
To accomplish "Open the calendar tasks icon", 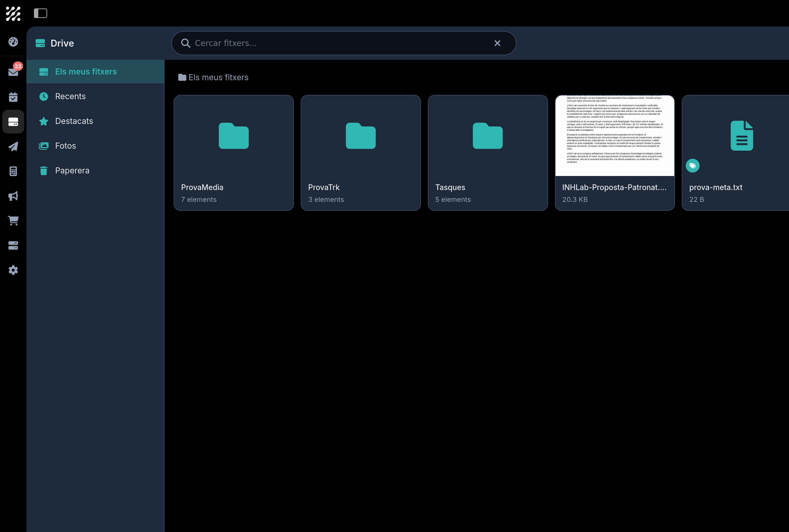I will tap(13, 97).
